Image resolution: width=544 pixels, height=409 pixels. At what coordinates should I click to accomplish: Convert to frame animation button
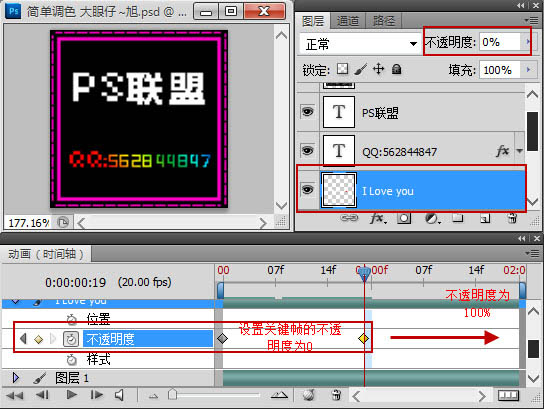coord(508,395)
